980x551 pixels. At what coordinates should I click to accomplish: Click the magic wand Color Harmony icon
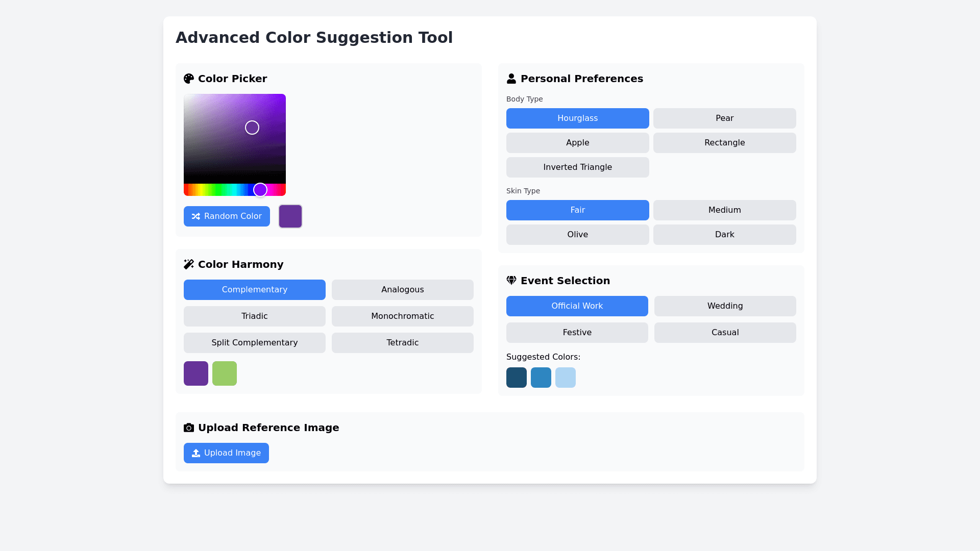189,264
